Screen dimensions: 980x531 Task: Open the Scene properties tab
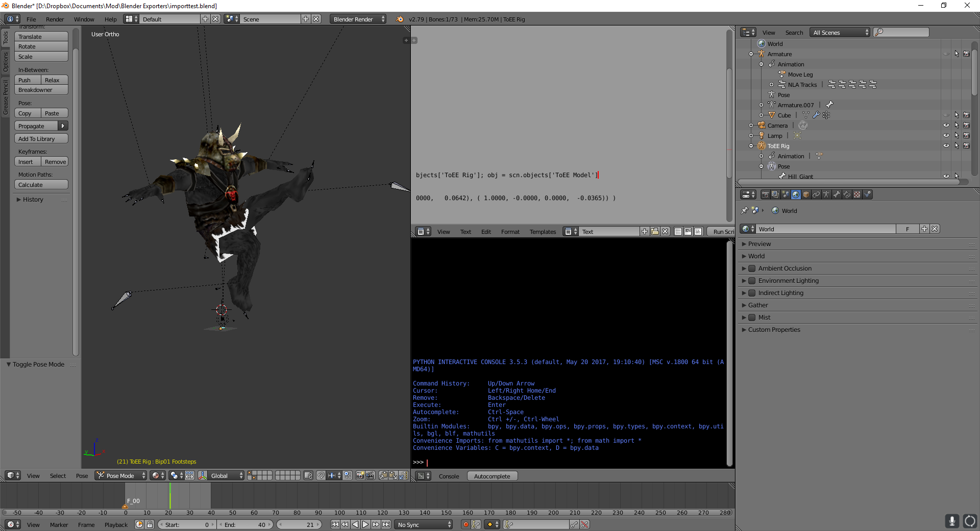tap(786, 195)
